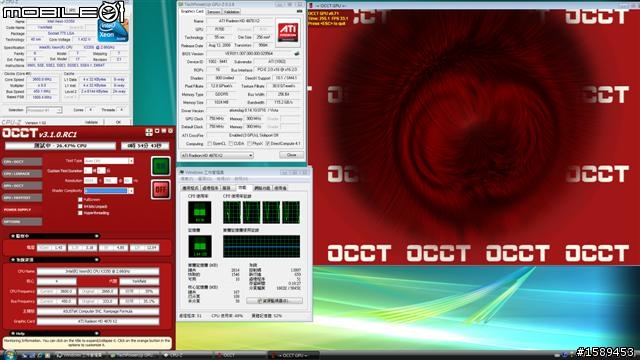
Task: Toggle the CUDA checkbox in GPU-Z
Action: pos(231,144)
